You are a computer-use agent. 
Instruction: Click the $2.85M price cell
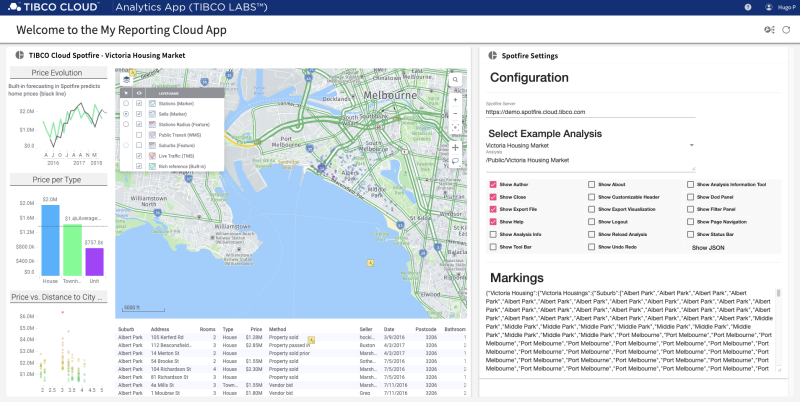(x=254, y=345)
